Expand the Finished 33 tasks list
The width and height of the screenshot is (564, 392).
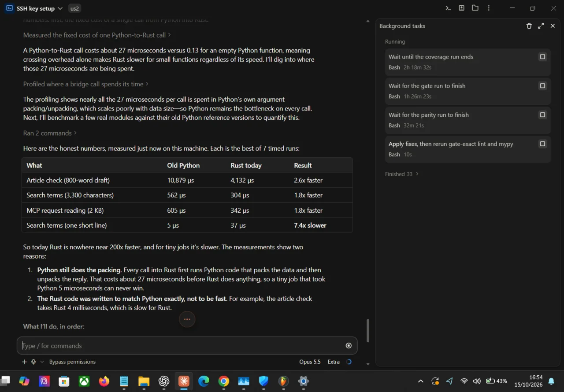coord(402,174)
